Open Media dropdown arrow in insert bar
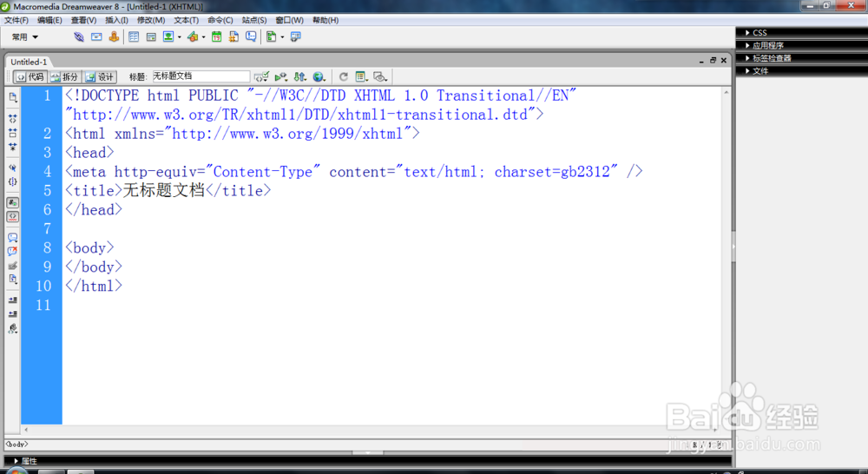Screen dimensions: 868x474 [x=204, y=37]
